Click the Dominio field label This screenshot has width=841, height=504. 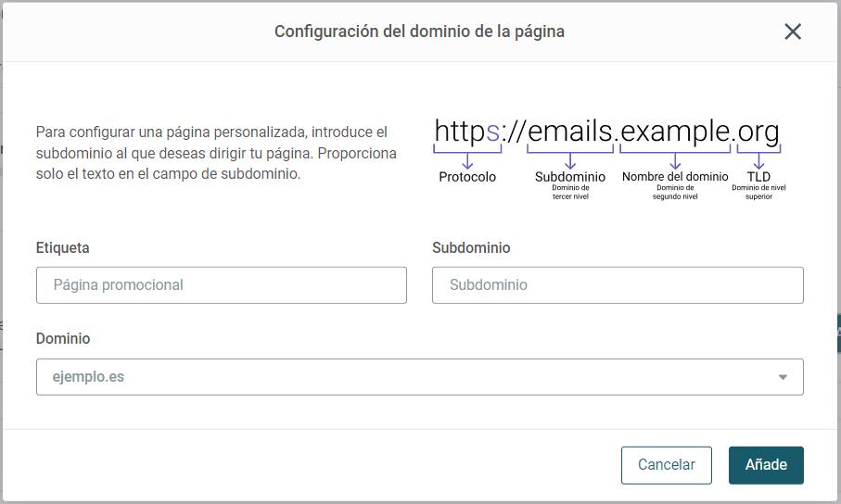pos(63,338)
